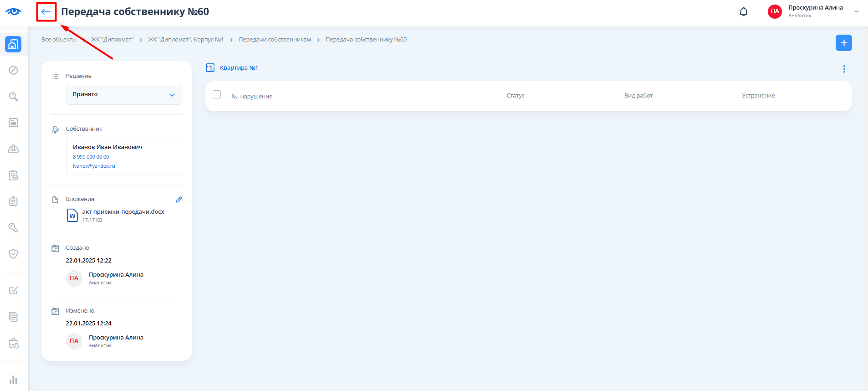This screenshot has height=391, width=868.
Task: Open the bar chart statistics icon in the sidebar
Action: click(14, 380)
